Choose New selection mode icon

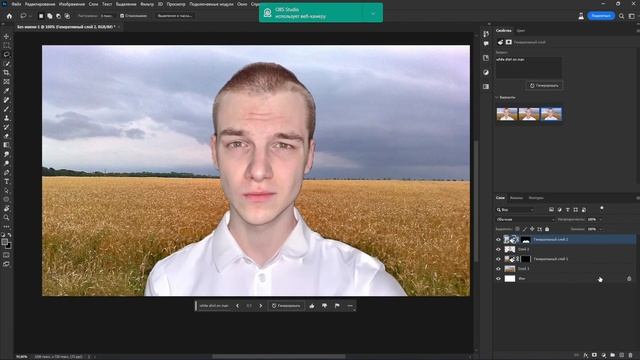(x=41, y=16)
